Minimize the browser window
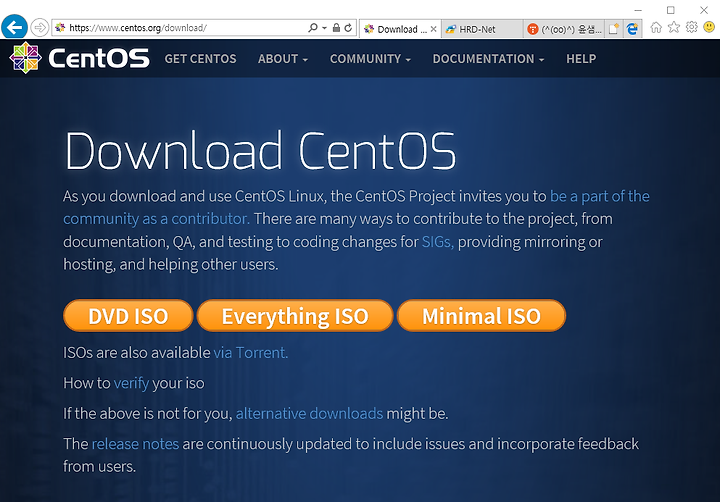The width and height of the screenshot is (720, 502). coord(638,10)
